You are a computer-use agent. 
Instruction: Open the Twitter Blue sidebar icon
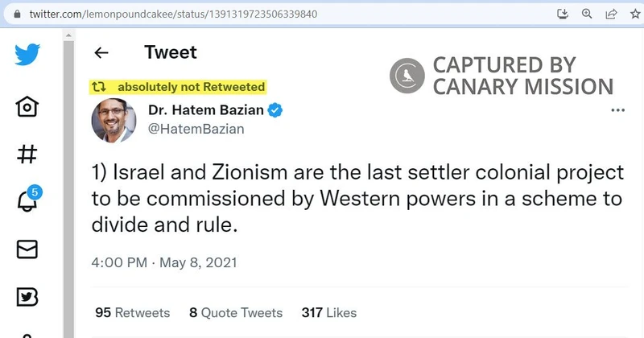pyautogui.click(x=27, y=297)
